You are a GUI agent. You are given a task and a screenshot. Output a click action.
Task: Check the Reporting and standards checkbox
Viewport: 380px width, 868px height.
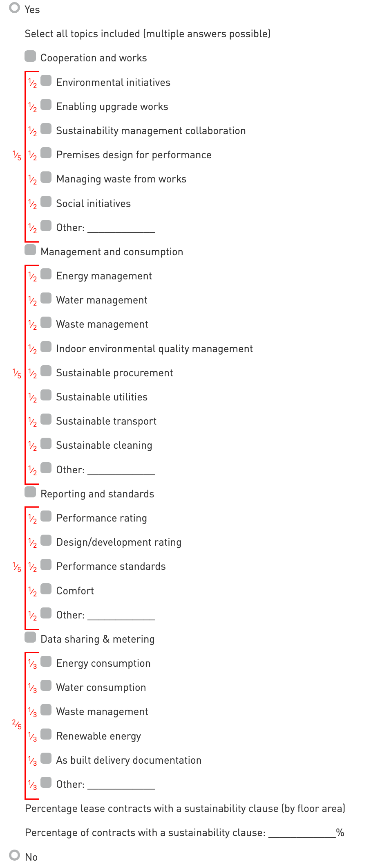(x=30, y=492)
